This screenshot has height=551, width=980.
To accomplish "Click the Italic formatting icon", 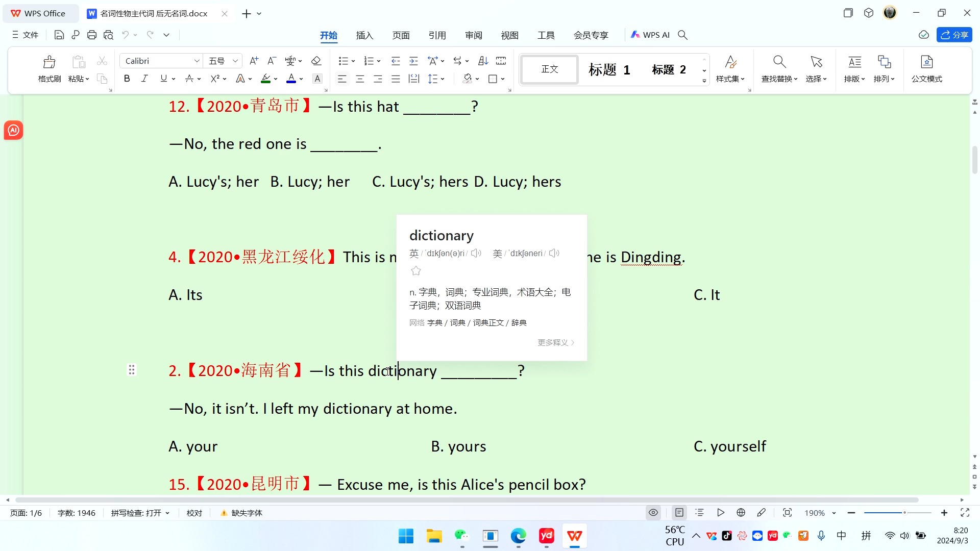I will point(145,80).
